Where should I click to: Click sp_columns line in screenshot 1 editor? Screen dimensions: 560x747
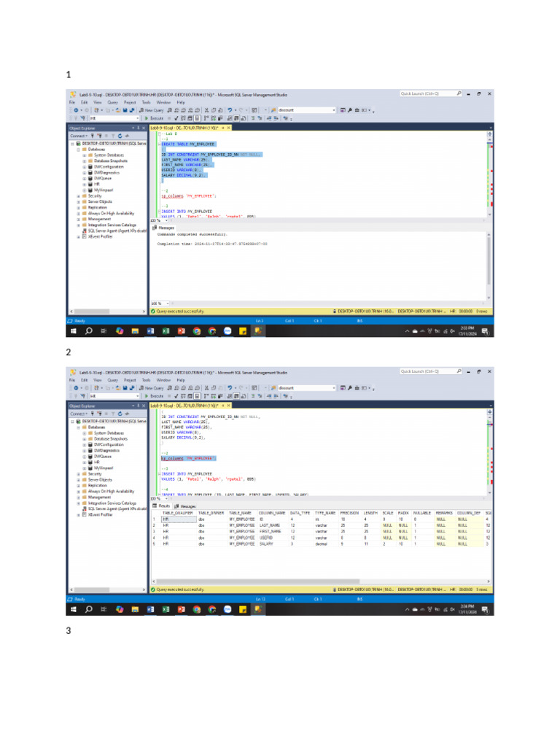point(189,196)
